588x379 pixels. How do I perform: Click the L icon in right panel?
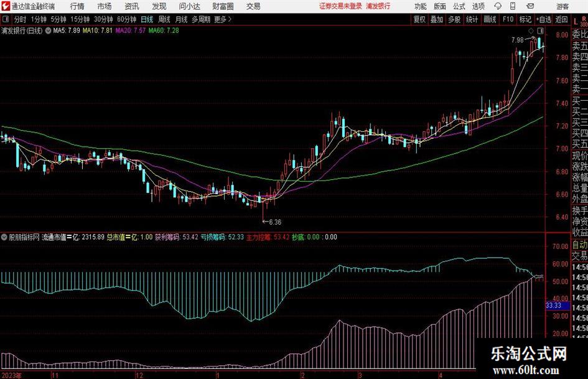pos(576,22)
